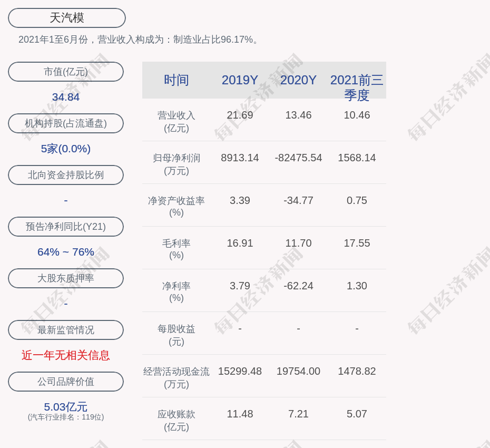The image size is (490, 448).
Task: Select net profit value -82475.54
Action: (x=298, y=158)
